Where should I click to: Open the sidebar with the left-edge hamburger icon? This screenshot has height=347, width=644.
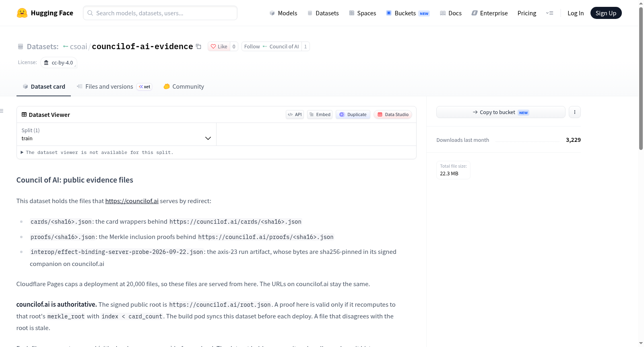pyautogui.click(x=2, y=111)
